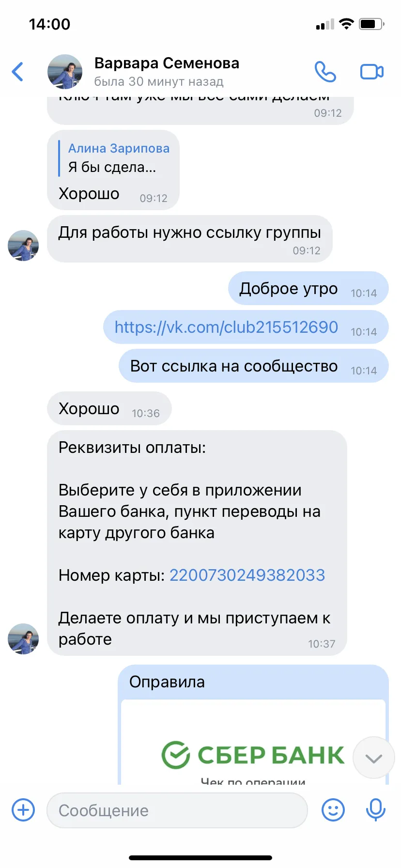The image size is (401, 868).
Task: Open Варвара Семенова's profile from the header name
Action: pos(167,63)
